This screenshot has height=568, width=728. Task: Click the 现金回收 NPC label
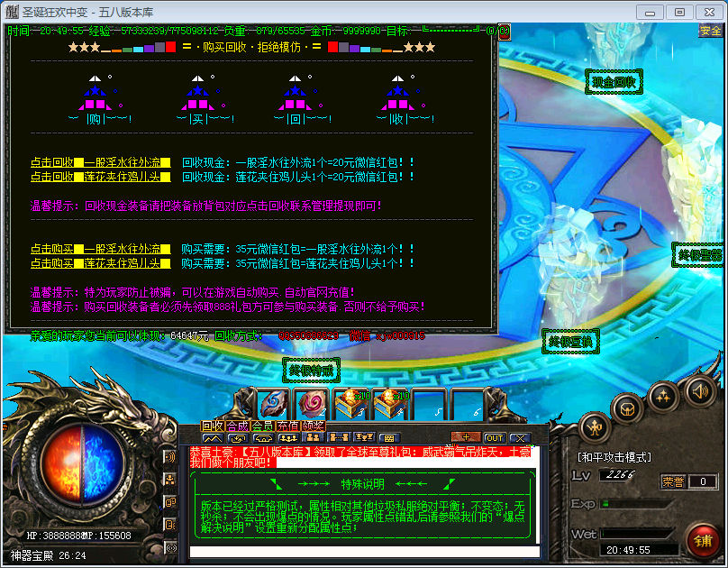tap(614, 83)
